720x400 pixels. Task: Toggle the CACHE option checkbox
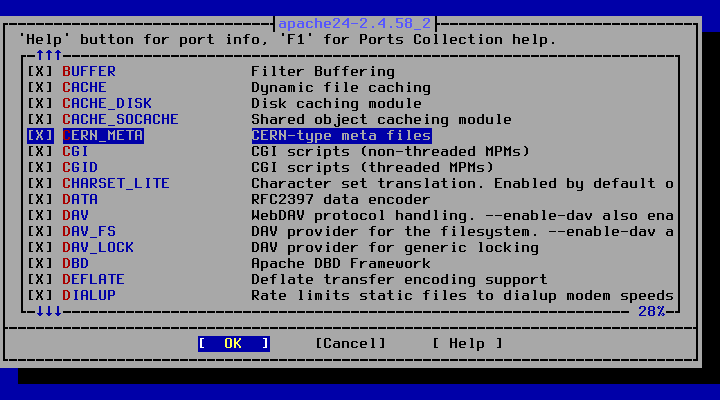click(40, 88)
